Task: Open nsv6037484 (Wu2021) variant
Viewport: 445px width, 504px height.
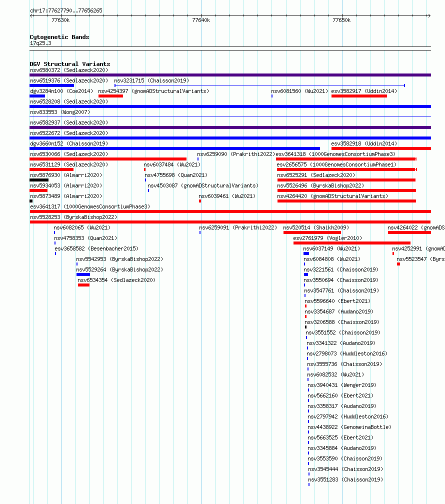Action: (172, 164)
